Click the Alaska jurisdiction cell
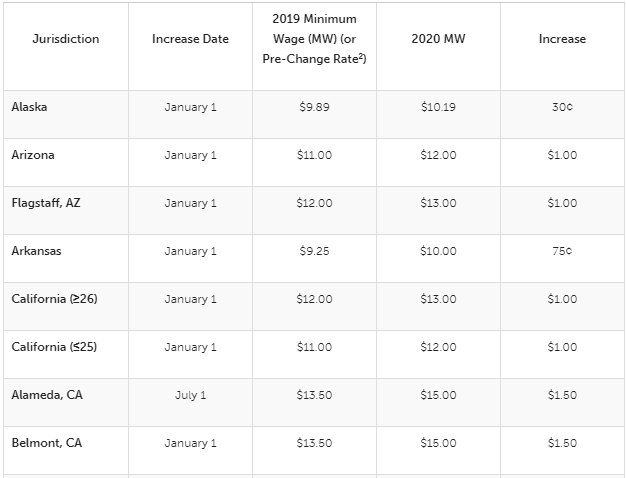This screenshot has height=478, width=626. coord(30,107)
